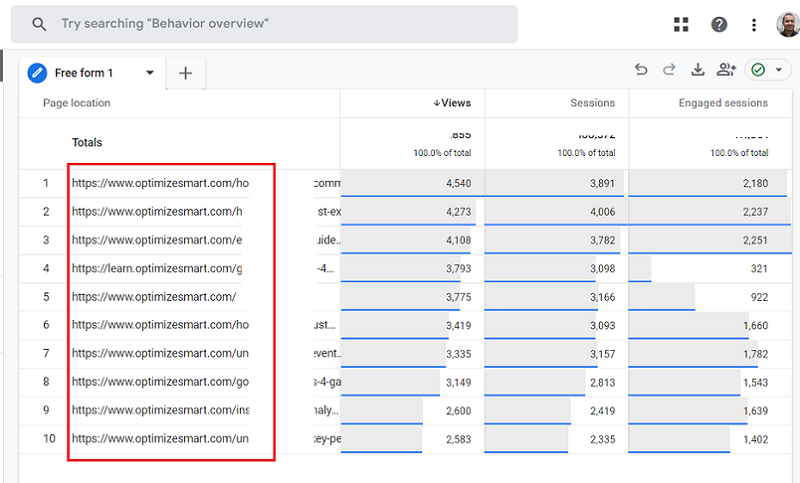800x483 pixels.
Task: Select row 9 URL ending /ins
Action: pyautogui.click(x=160, y=410)
